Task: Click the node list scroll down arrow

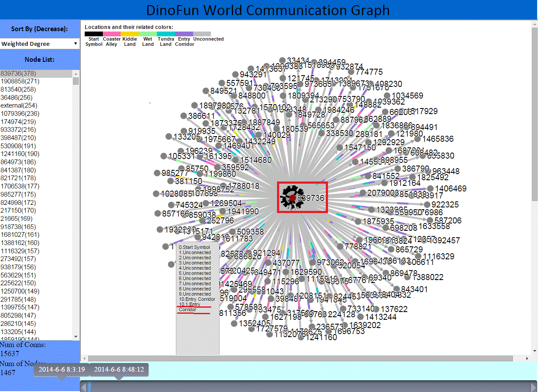Action: [76, 337]
